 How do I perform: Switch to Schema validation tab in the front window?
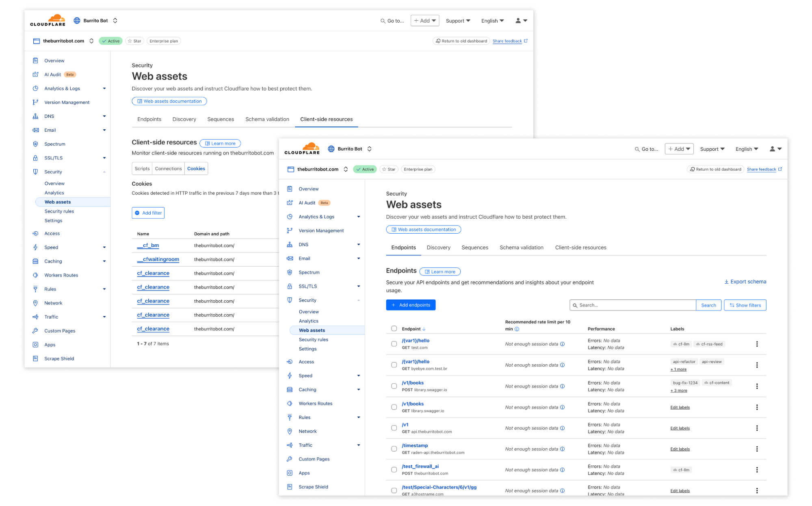521,248
